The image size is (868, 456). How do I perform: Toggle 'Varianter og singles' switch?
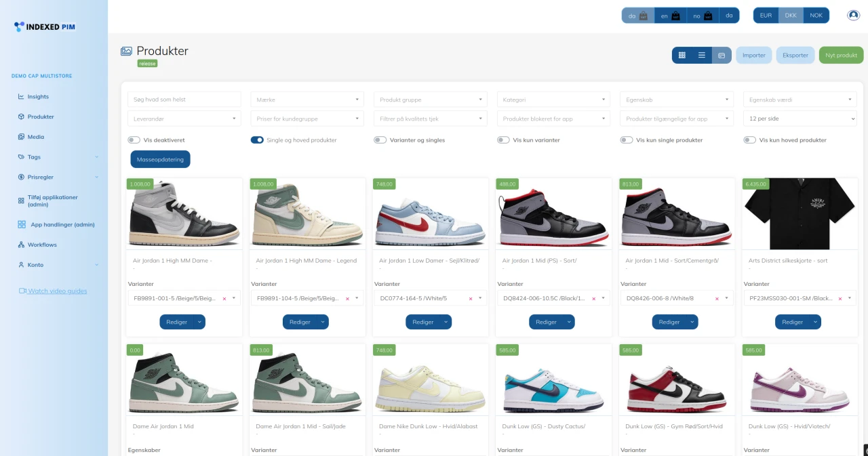pyautogui.click(x=380, y=140)
